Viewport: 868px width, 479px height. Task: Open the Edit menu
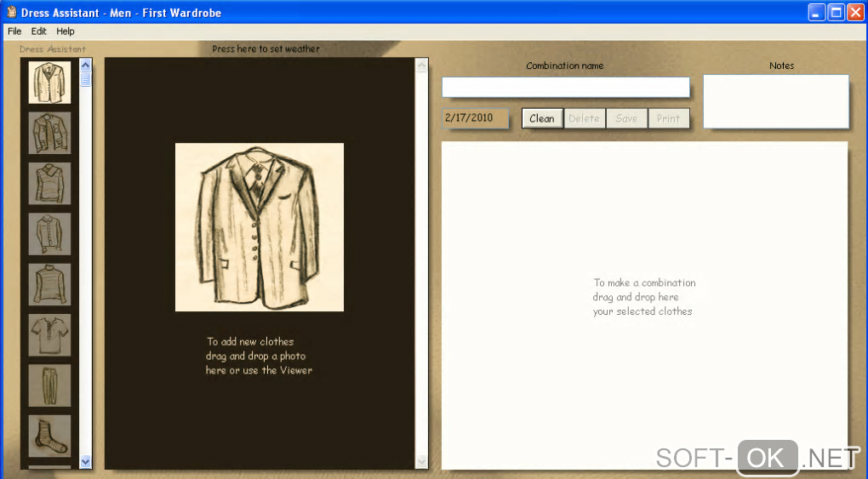[39, 31]
